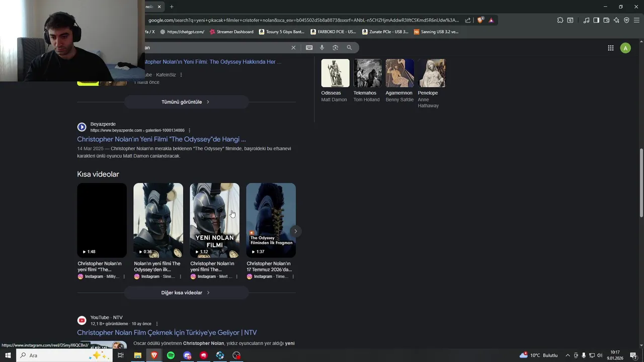644x362 pixels.
Task: Open the Beyazperde 'The Odyssey' result title
Action: (162, 139)
